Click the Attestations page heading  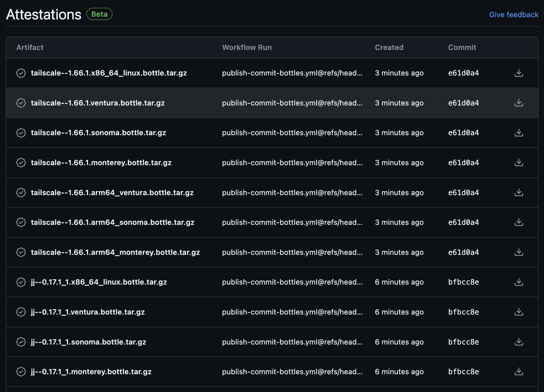click(x=44, y=14)
